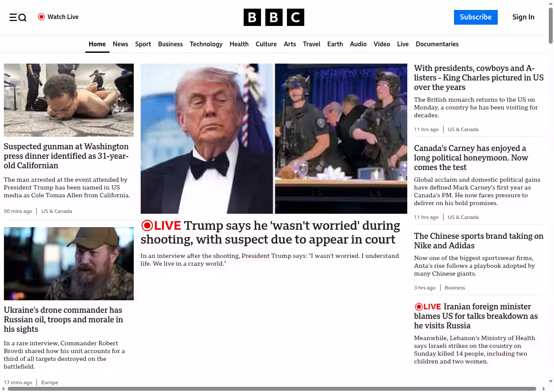This screenshot has width=554, height=392.
Task: Open the hamburger menu and search icon
Action: pyautogui.click(x=18, y=17)
